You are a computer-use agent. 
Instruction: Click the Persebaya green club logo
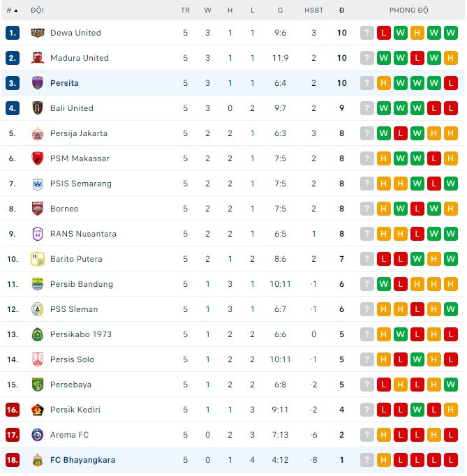[x=38, y=385]
